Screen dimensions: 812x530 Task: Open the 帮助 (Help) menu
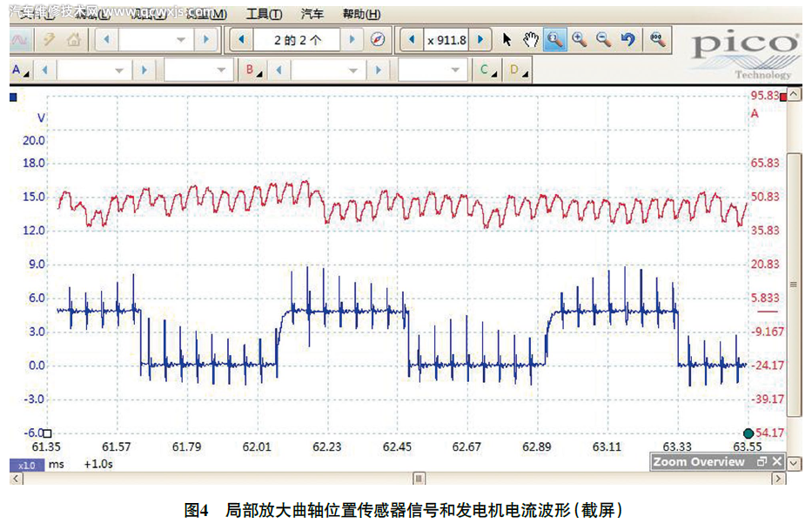point(361,14)
